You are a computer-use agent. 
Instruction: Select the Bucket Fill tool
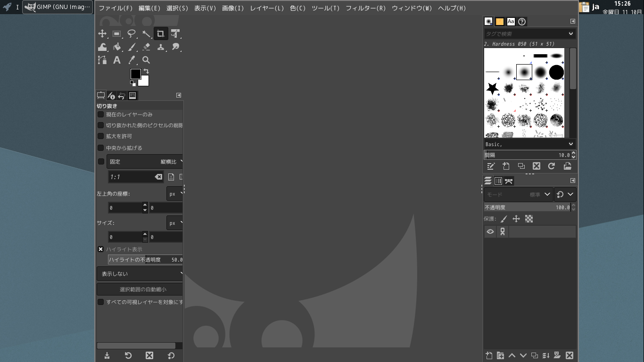tap(117, 47)
